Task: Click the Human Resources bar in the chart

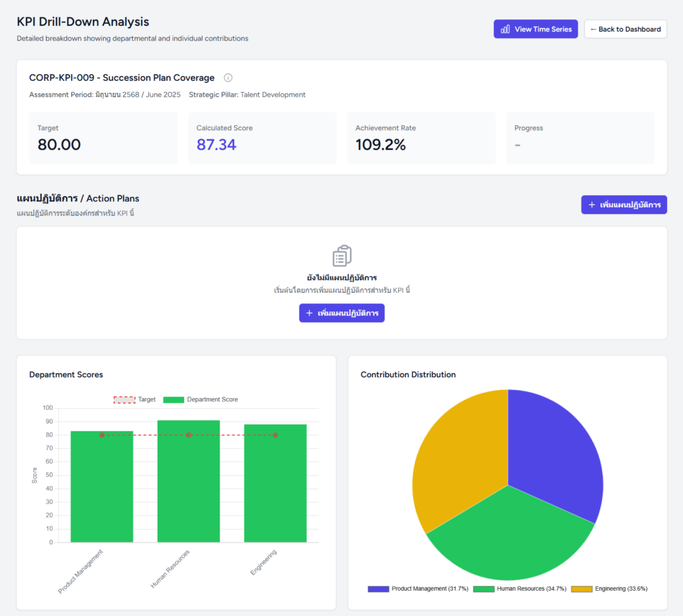Action: pyautogui.click(x=189, y=481)
